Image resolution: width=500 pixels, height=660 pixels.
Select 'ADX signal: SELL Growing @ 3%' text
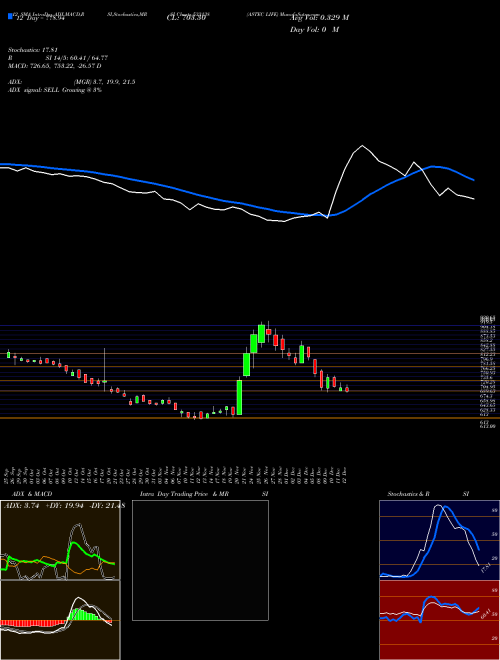click(55, 90)
